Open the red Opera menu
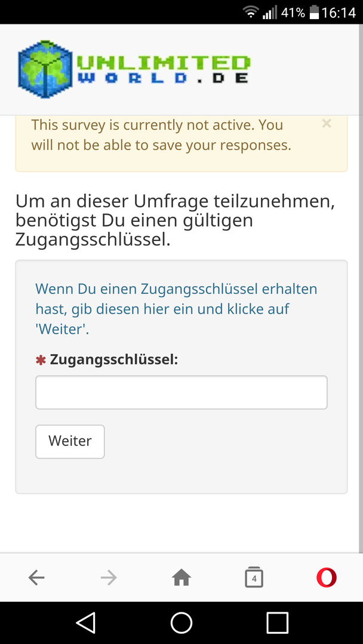The width and height of the screenshot is (363, 644). point(327,577)
